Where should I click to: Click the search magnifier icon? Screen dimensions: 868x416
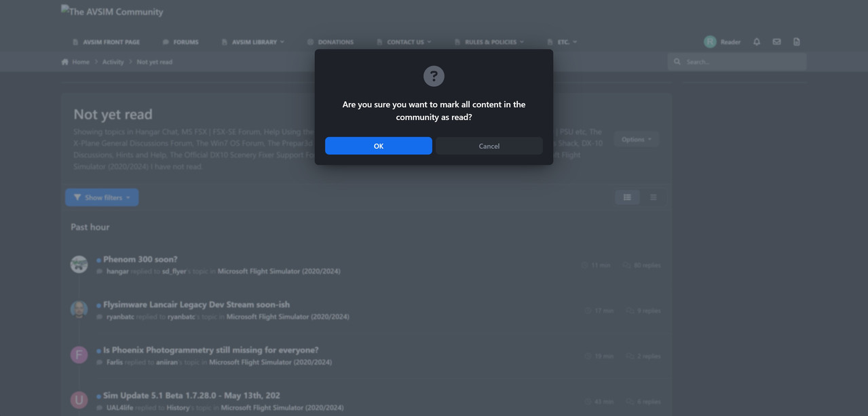pyautogui.click(x=677, y=62)
